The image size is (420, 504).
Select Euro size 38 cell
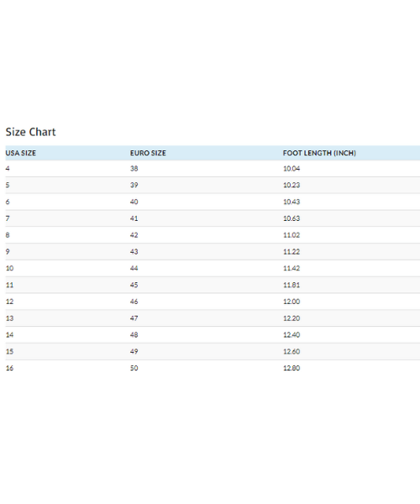[134, 169]
